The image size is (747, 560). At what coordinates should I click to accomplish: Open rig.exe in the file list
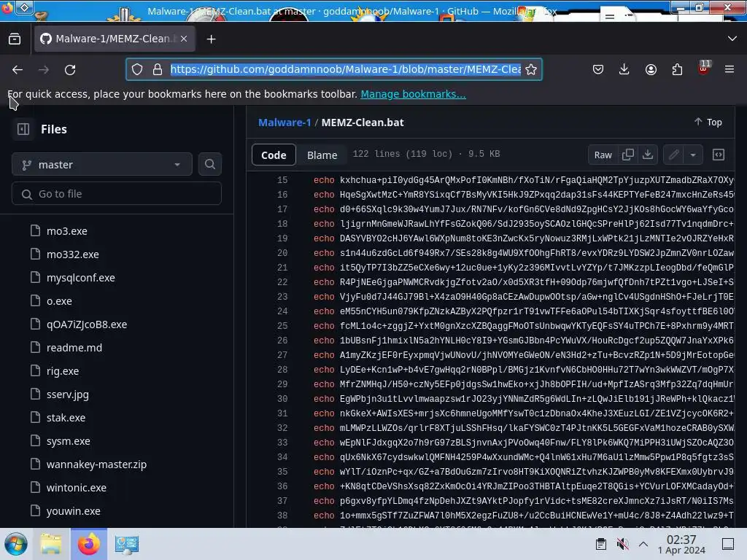click(63, 371)
